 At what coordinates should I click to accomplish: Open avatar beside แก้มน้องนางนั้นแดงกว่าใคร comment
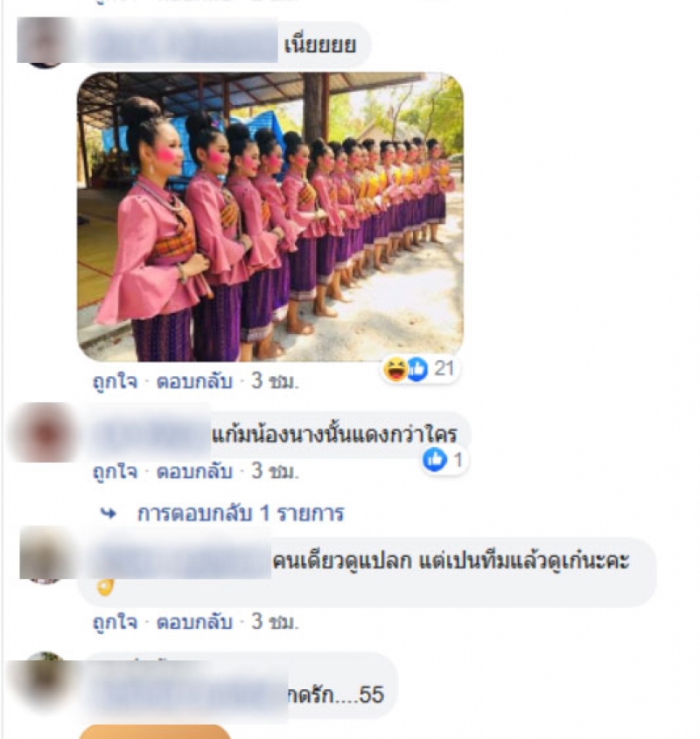click(45, 433)
